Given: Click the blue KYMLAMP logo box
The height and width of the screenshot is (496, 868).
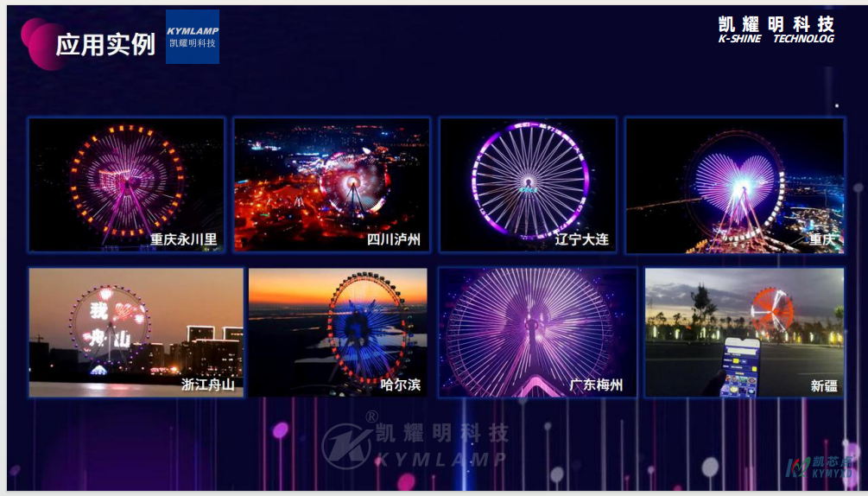Looking at the screenshot, I should tap(193, 36).
